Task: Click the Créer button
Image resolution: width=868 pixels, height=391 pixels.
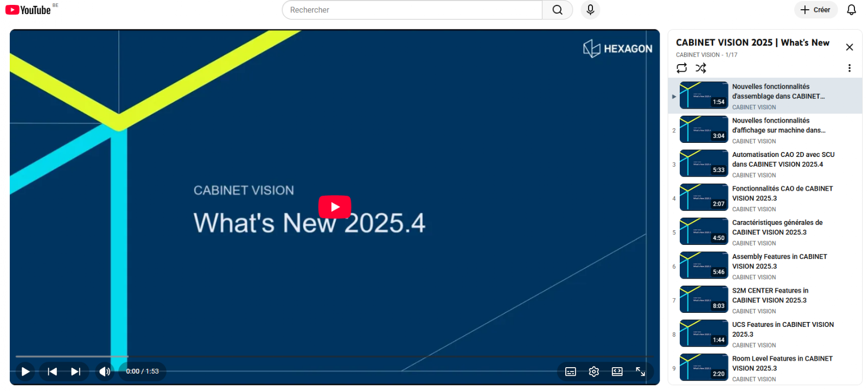Action: (x=815, y=10)
